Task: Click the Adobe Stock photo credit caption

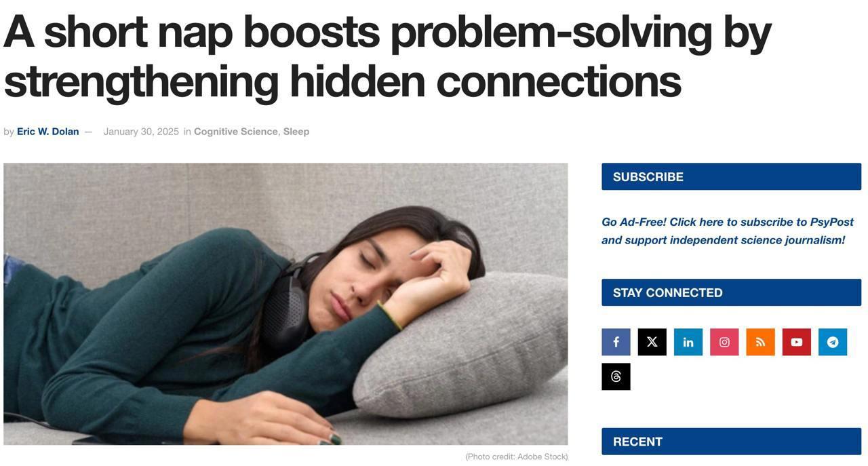Action: pos(517,457)
